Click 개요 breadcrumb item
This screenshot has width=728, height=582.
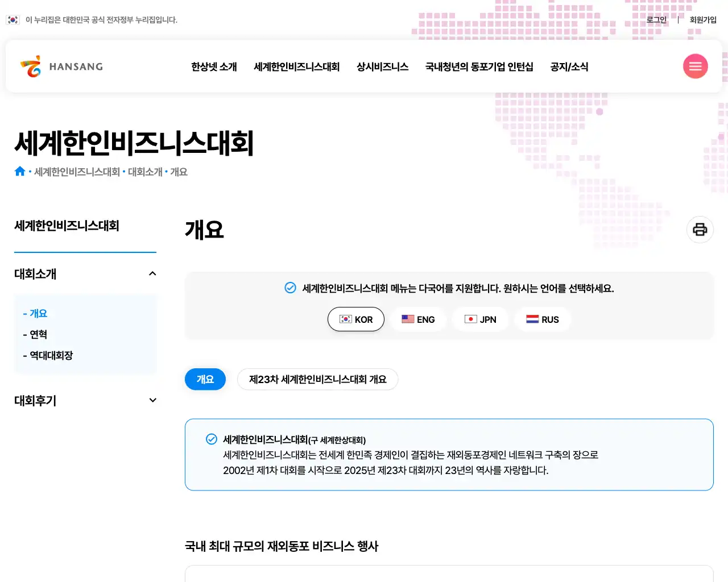coord(179,172)
